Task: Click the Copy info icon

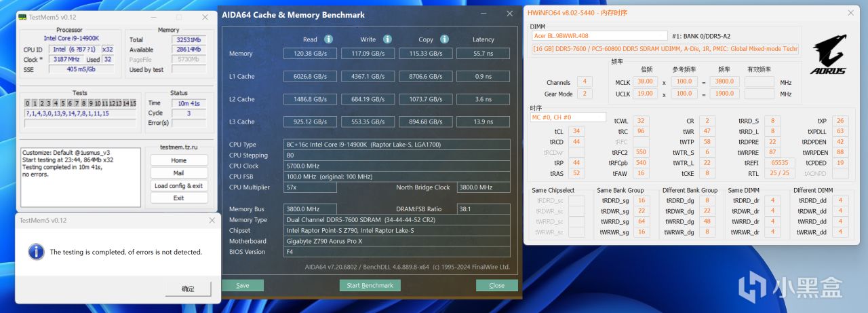Action: [x=444, y=39]
